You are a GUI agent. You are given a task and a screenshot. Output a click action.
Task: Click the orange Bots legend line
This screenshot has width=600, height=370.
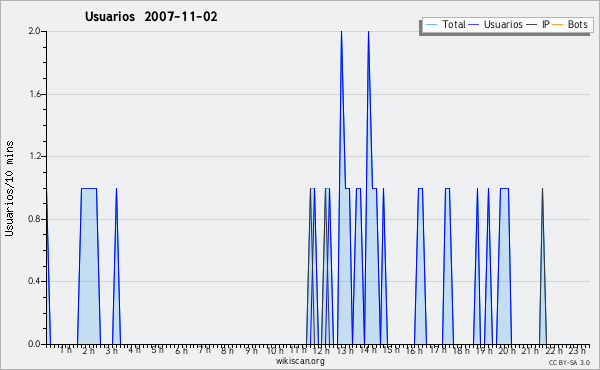(558, 25)
